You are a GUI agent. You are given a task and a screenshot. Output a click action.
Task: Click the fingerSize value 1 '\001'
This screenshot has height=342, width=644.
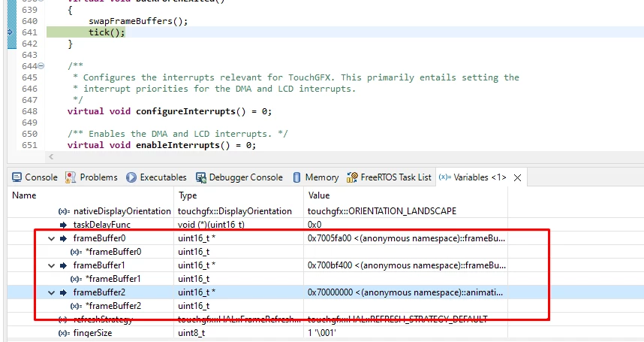(x=321, y=333)
